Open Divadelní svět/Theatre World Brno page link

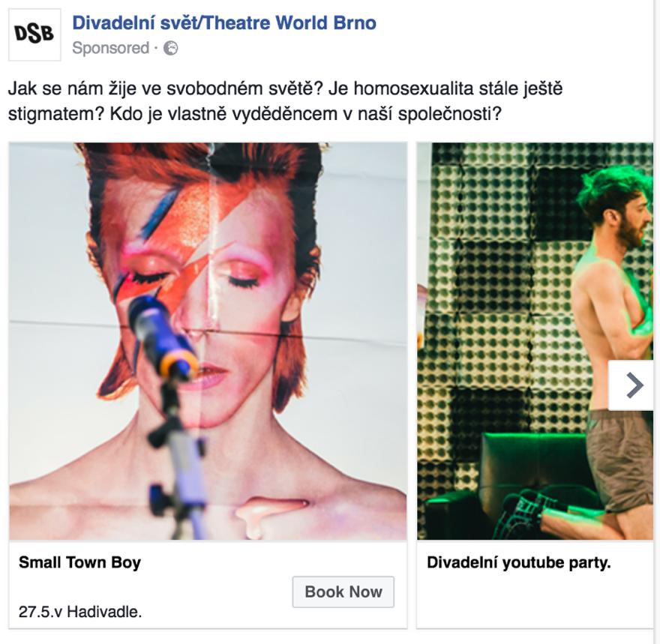click(224, 22)
